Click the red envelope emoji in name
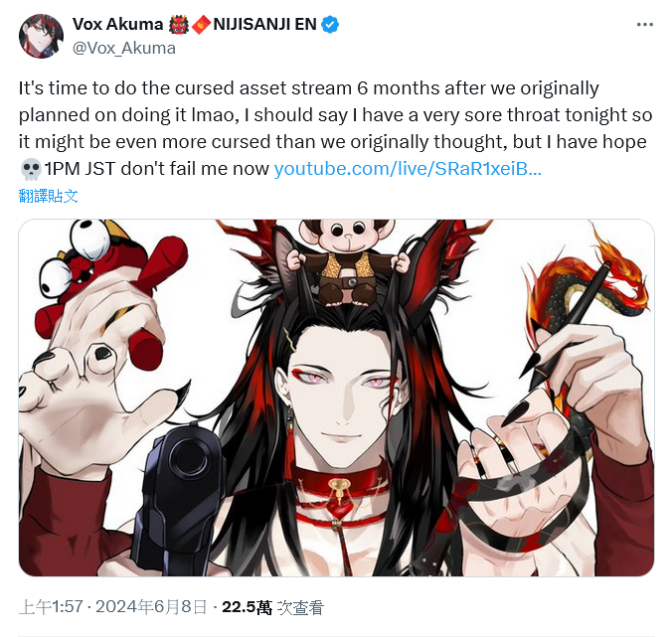 pos(201,25)
